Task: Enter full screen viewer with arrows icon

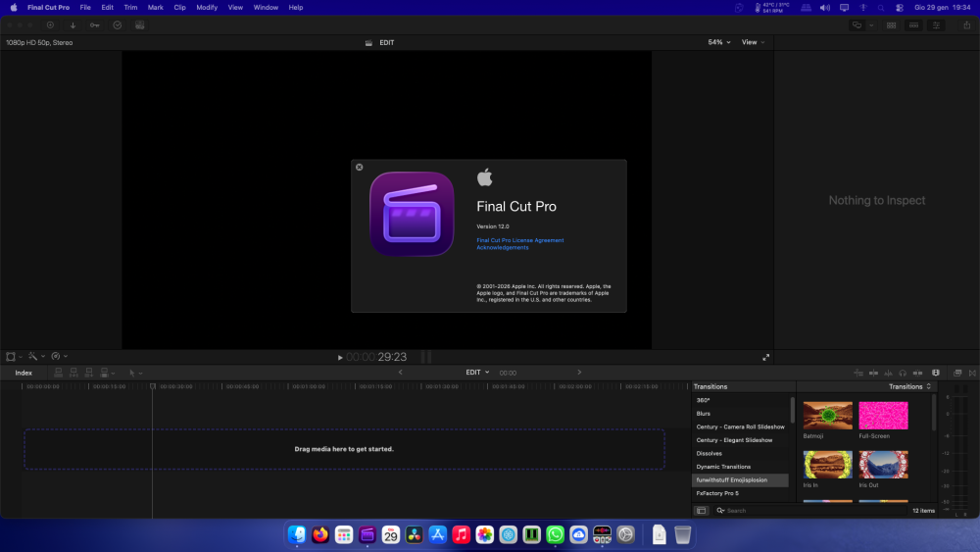Action: [765, 358]
